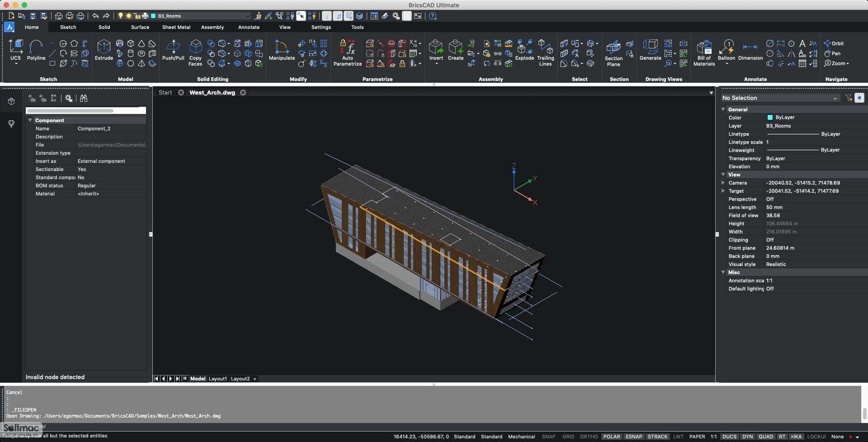The height and width of the screenshot is (442, 868).
Task: Go to first layout navigation arrow
Action: click(x=156, y=379)
